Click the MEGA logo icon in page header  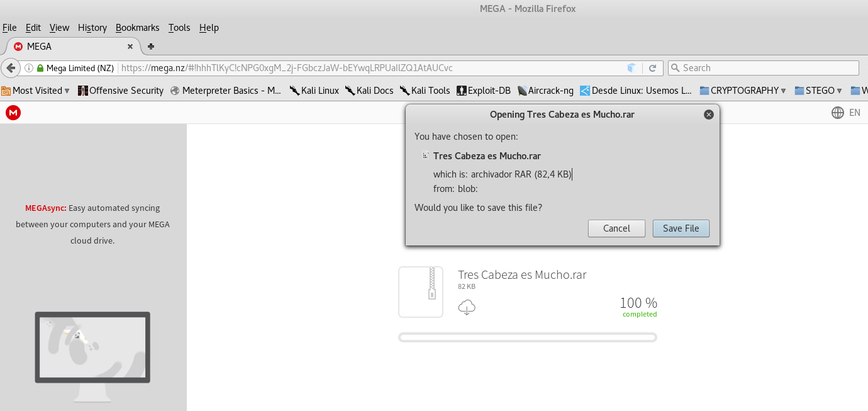(13, 113)
